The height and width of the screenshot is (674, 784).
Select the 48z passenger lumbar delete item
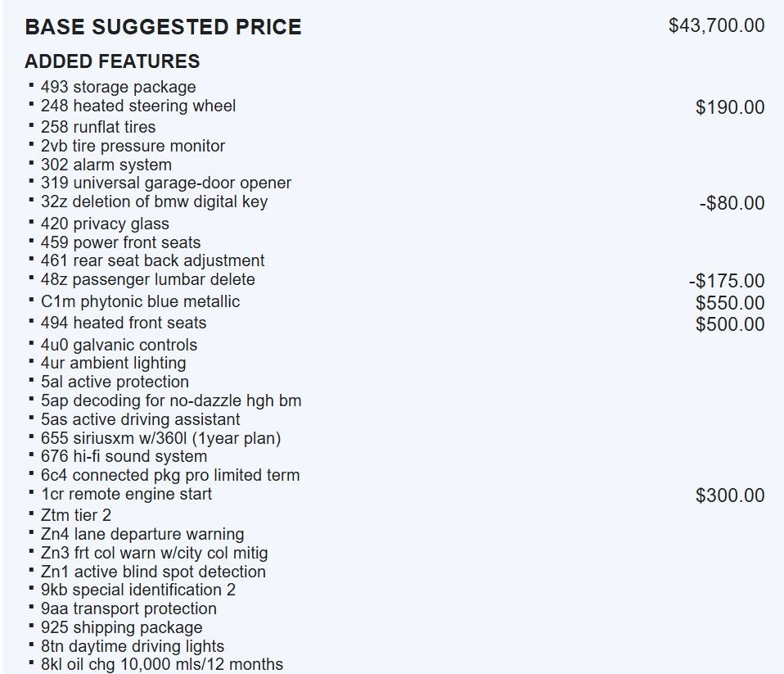pyautogui.click(x=148, y=279)
